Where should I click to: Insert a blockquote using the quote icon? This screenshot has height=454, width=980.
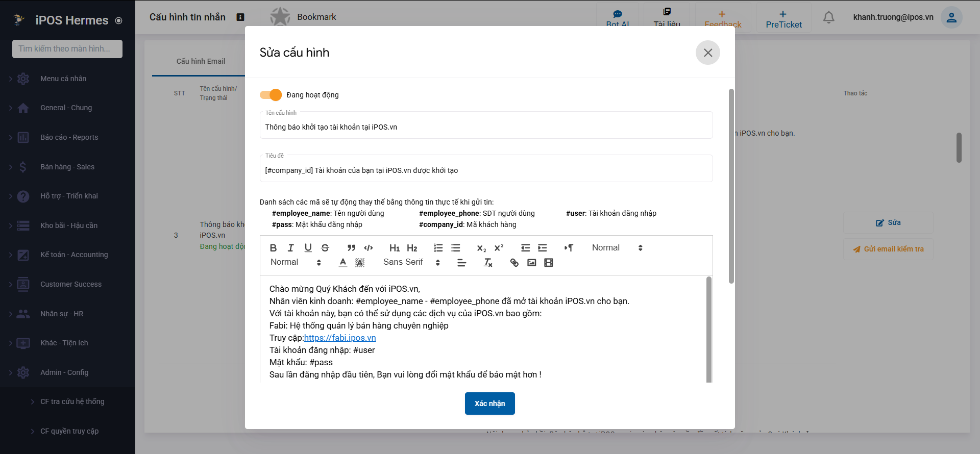pos(351,248)
